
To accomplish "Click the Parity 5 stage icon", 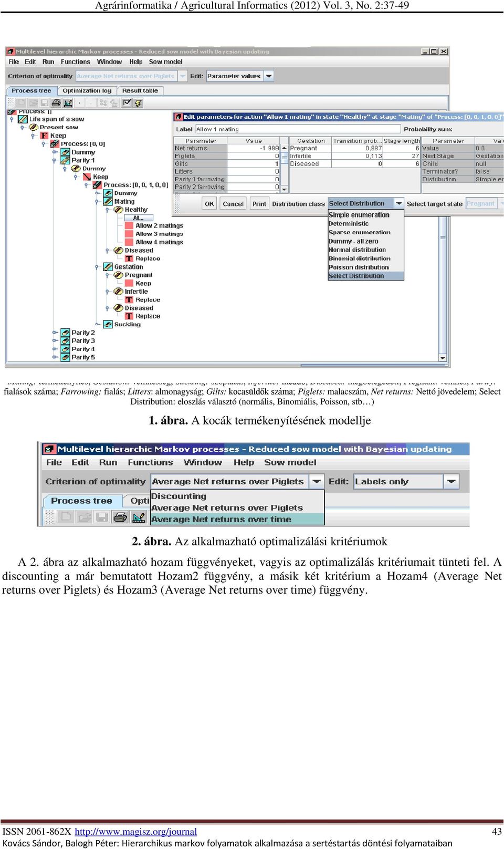I will click(x=66, y=357).
